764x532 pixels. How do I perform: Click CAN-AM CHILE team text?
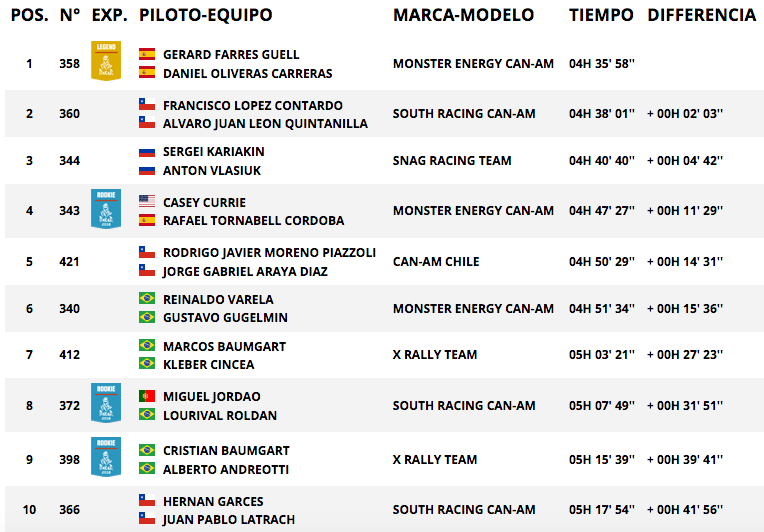[436, 262]
